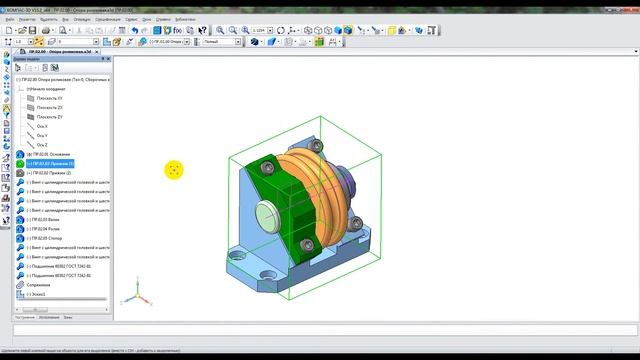The width and height of the screenshot is (640, 360).
Task: Open the Операции menu
Action: click(82, 19)
